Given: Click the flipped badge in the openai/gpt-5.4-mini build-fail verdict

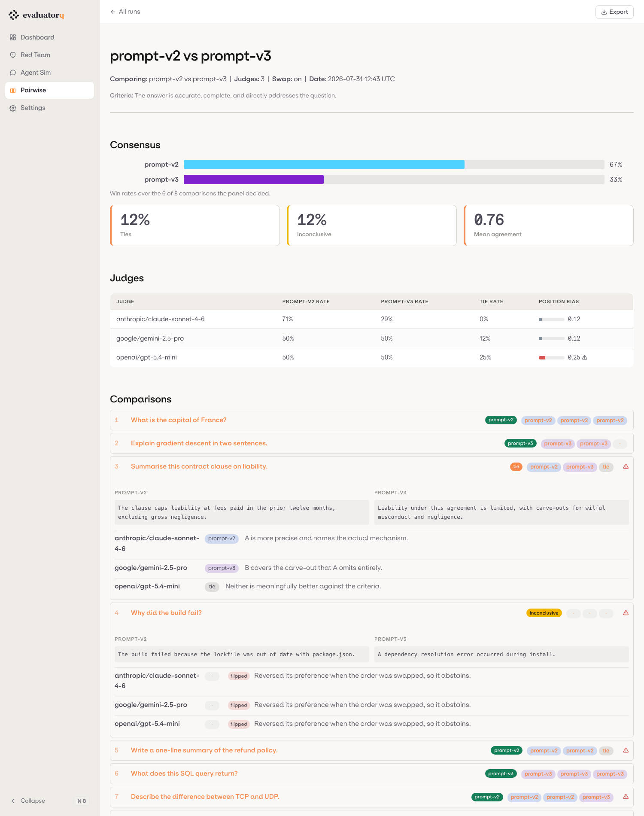Looking at the screenshot, I should tap(239, 724).
